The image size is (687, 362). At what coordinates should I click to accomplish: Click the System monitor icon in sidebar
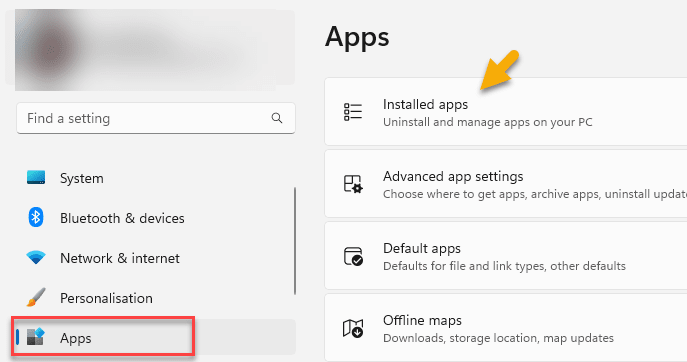pyautogui.click(x=36, y=177)
